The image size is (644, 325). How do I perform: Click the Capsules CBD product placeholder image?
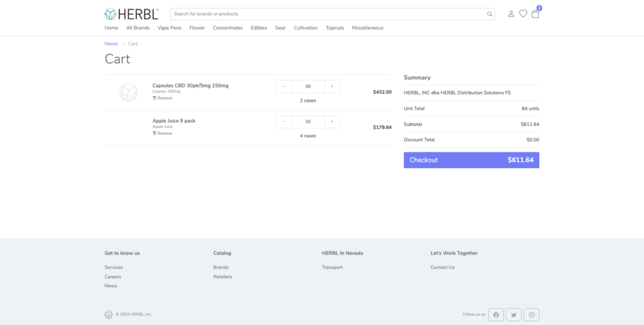pyautogui.click(x=128, y=92)
